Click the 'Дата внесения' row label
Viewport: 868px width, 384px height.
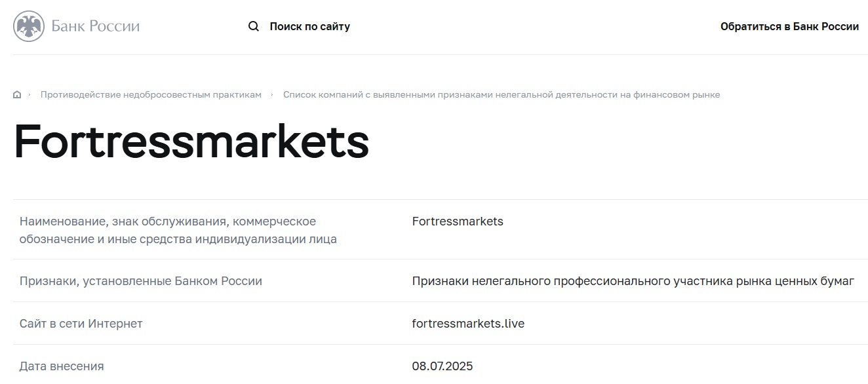click(x=62, y=366)
